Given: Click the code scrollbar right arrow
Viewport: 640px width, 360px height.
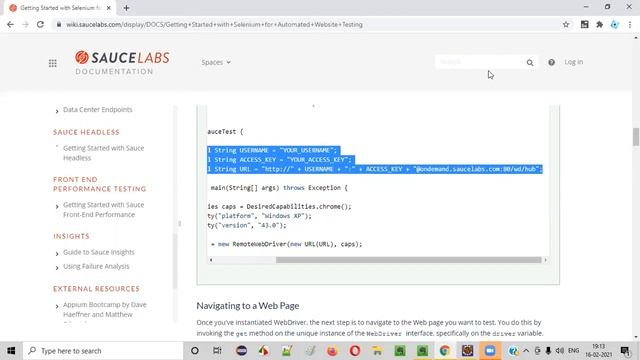Looking at the screenshot, I should click(545, 260).
